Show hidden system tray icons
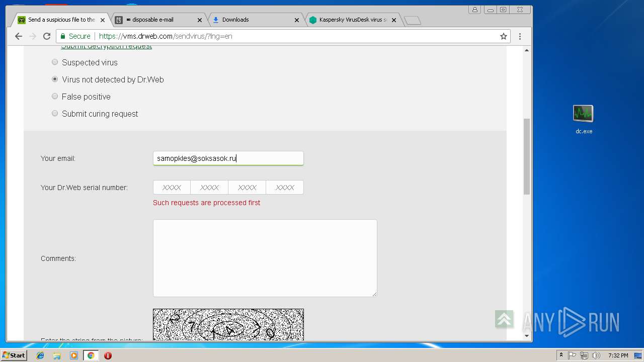Screen dimensions: 644x362 coord(561,355)
